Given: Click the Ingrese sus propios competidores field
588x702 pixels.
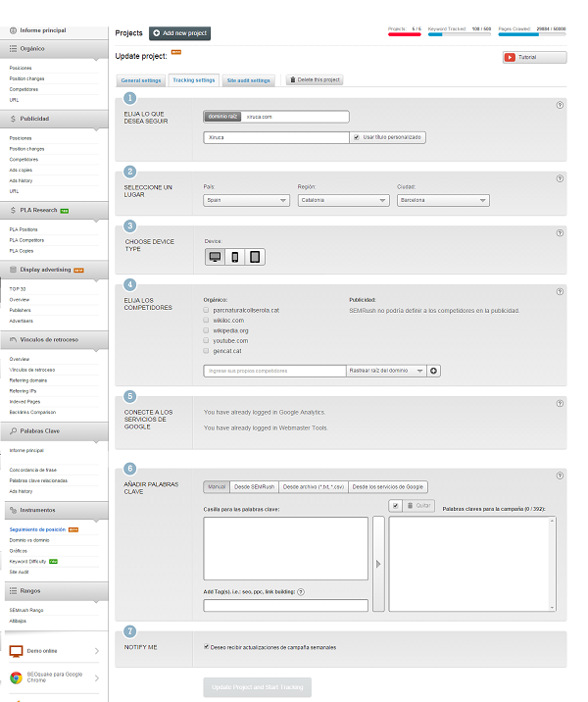Looking at the screenshot, I should 274,371.
